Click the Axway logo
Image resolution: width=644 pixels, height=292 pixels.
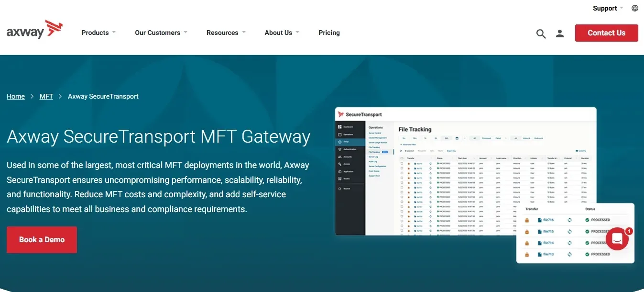pos(34,29)
